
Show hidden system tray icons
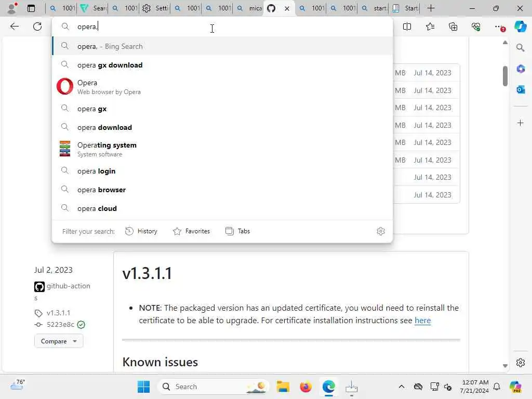pos(402,387)
